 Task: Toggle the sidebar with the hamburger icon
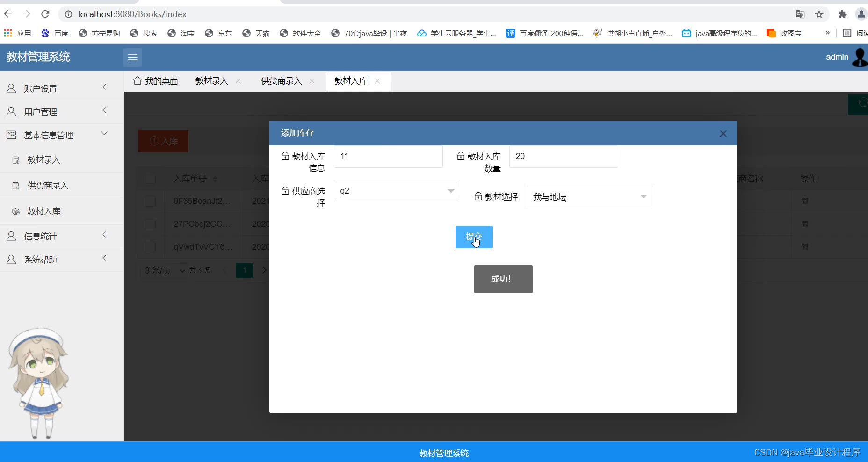point(133,57)
